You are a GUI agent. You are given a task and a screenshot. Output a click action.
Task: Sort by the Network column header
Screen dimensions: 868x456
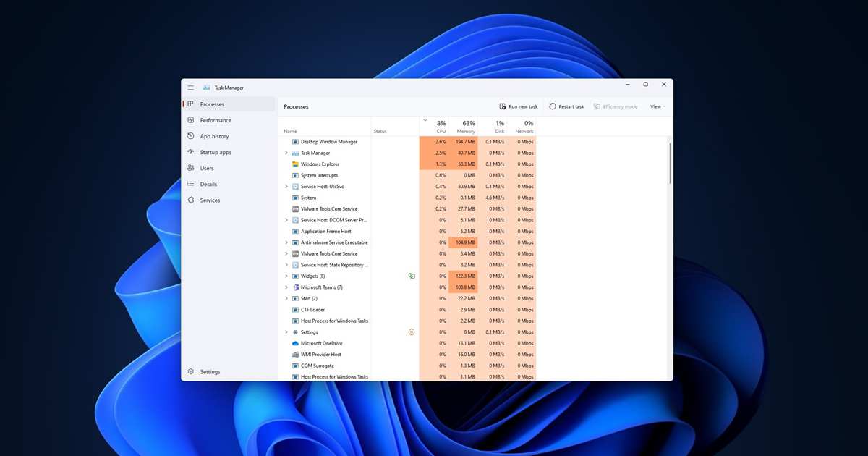522,127
